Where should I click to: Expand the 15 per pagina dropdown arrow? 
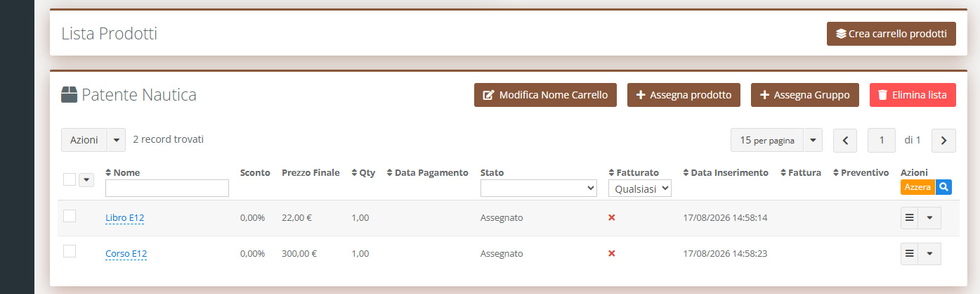(813, 140)
